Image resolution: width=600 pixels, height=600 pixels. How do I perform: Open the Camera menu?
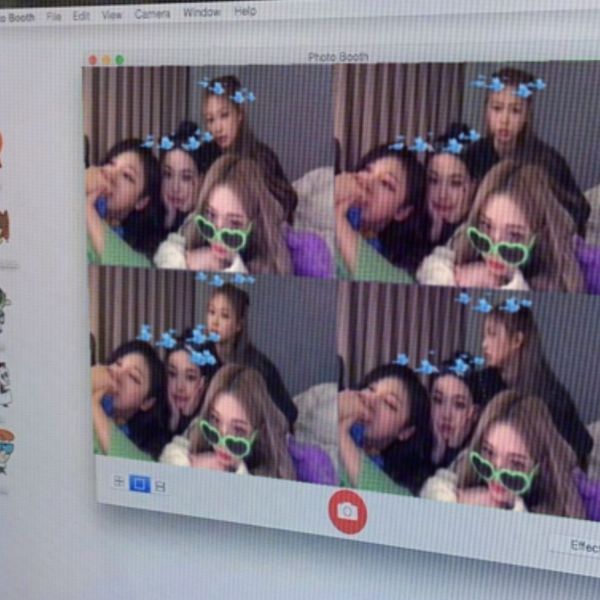point(152,14)
